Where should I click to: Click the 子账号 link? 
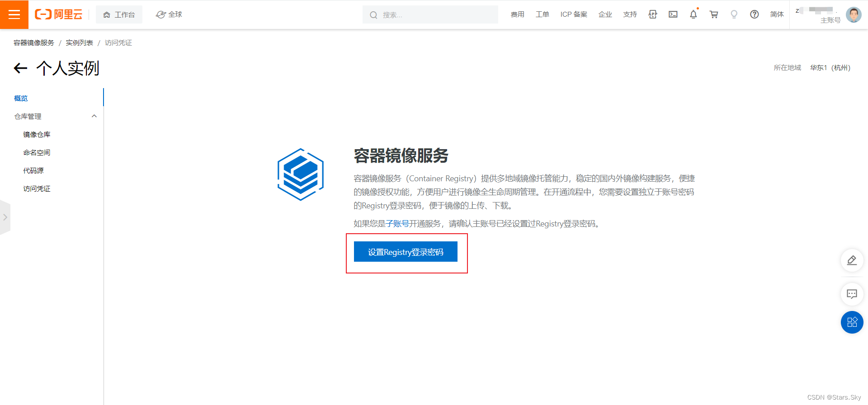click(x=397, y=224)
